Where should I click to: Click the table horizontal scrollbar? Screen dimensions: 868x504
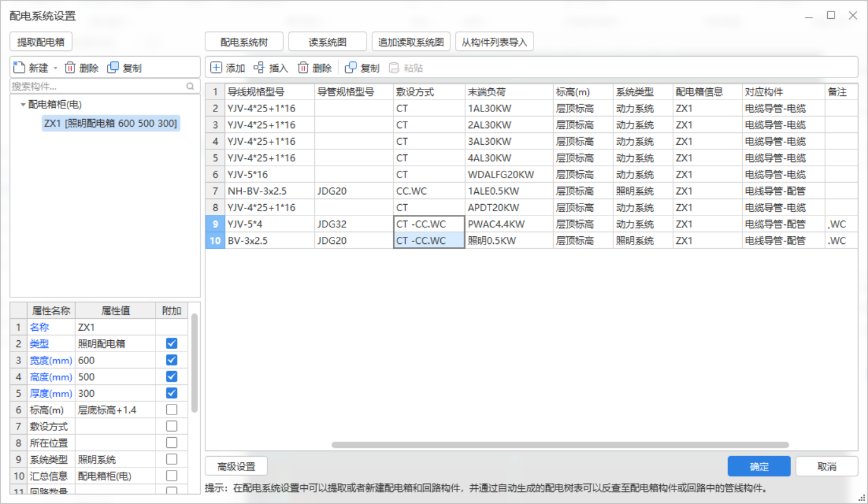pyautogui.click(x=560, y=445)
